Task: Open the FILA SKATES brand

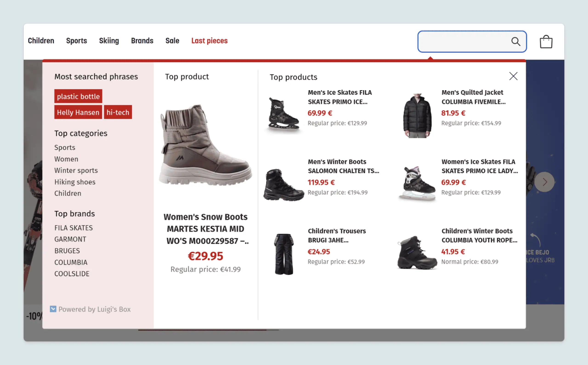Action: (73, 228)
